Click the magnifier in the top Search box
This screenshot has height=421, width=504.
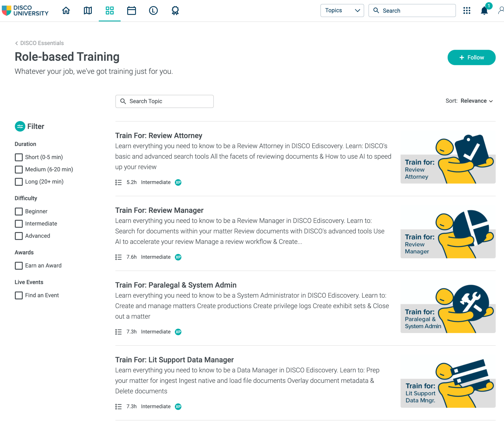pos(376,10)
